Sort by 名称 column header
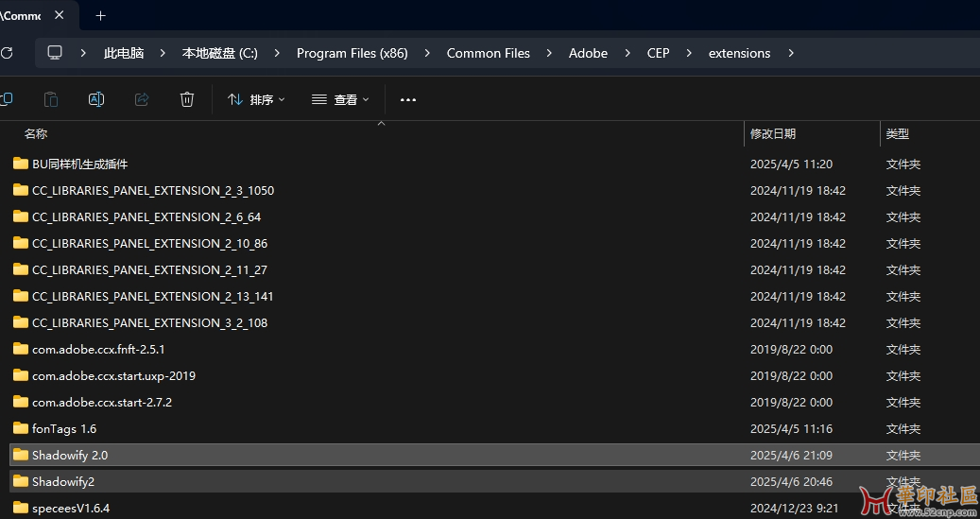 pyautogui.click(x=36, y=133)
